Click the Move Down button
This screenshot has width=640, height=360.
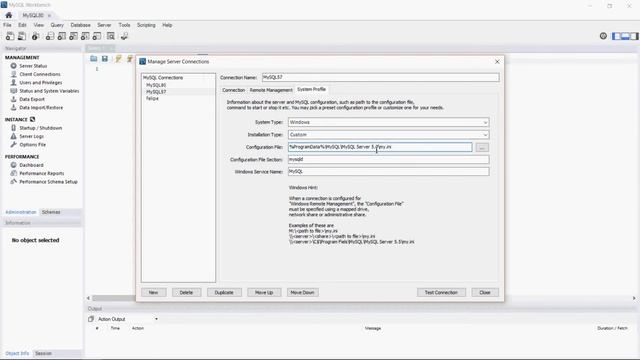tap(302, 292)
